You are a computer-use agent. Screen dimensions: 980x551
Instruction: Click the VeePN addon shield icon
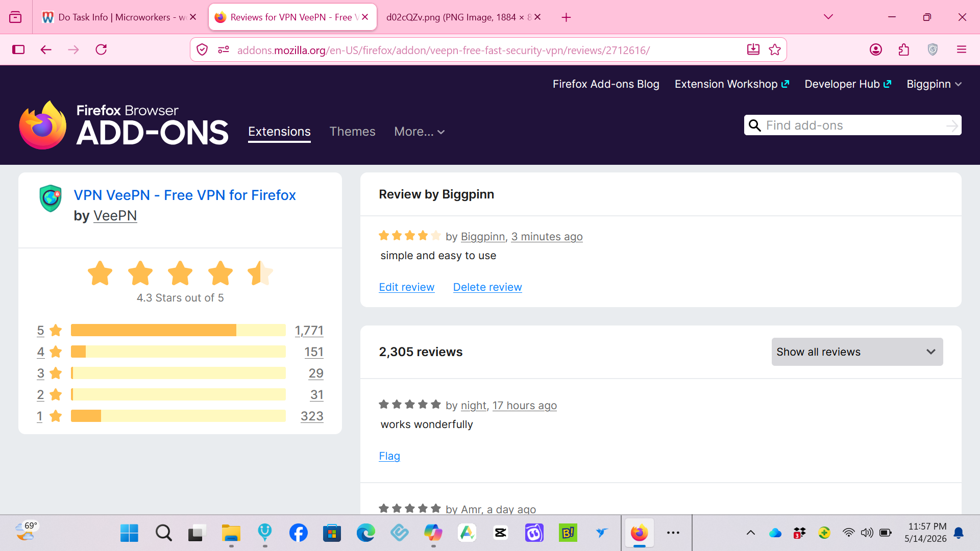coord(51,198)
